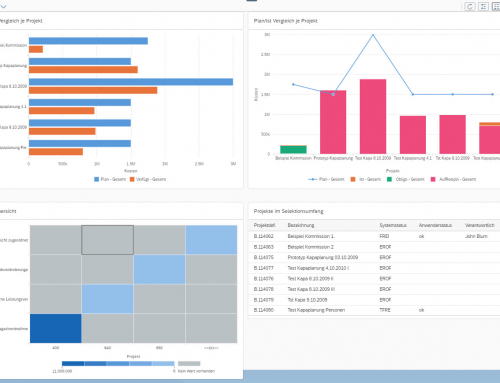
Task: Click the line point above Beispiel Kommission
Action: [293, 85]
